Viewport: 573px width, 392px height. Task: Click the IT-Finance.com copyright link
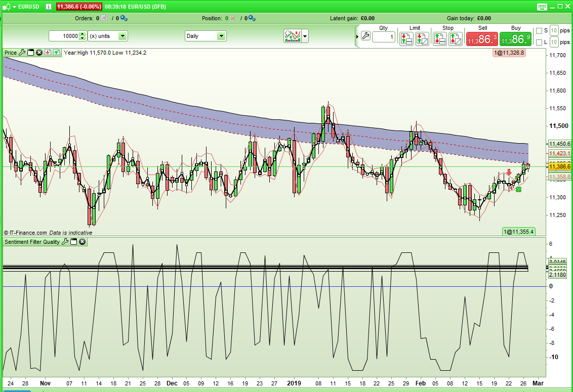[x=25, y=233]
